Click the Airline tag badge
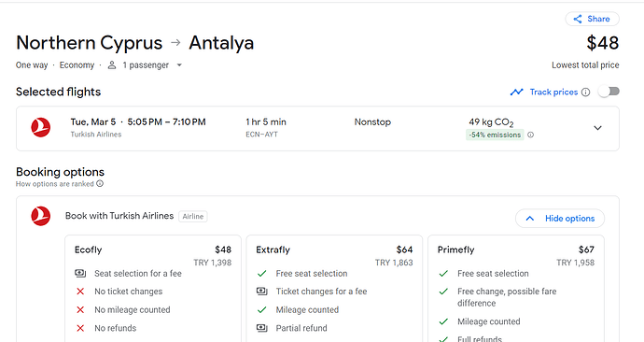This screenshot has width=644, height=342. click(192, 217)
